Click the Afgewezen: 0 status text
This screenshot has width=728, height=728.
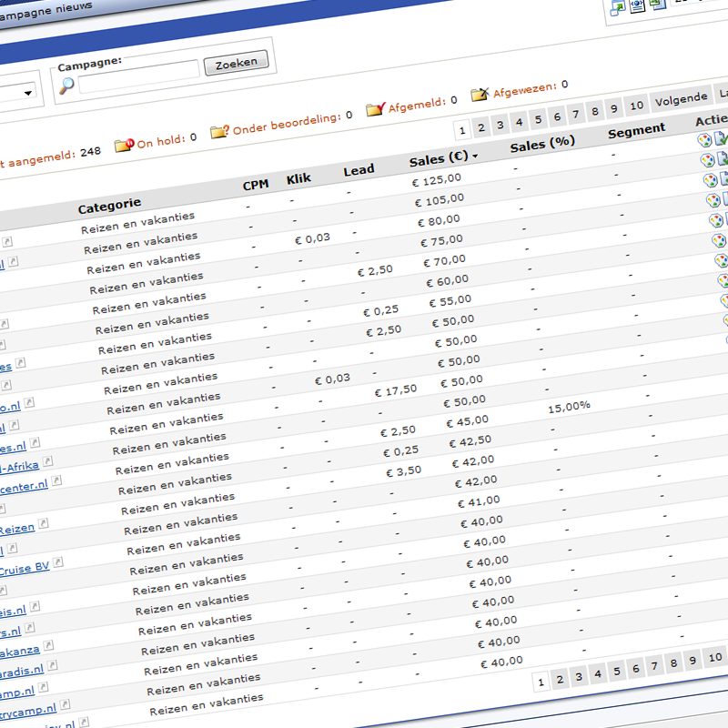coord(531,88)
